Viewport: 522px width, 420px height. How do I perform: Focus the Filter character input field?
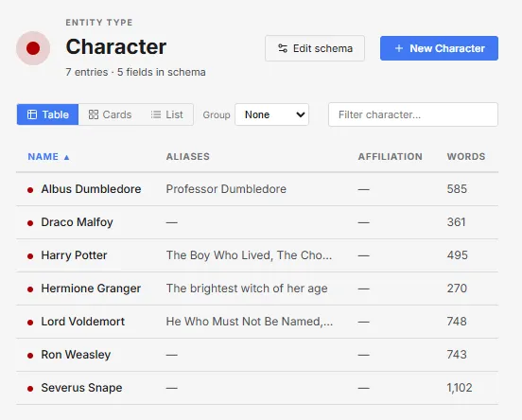[413, 114]
